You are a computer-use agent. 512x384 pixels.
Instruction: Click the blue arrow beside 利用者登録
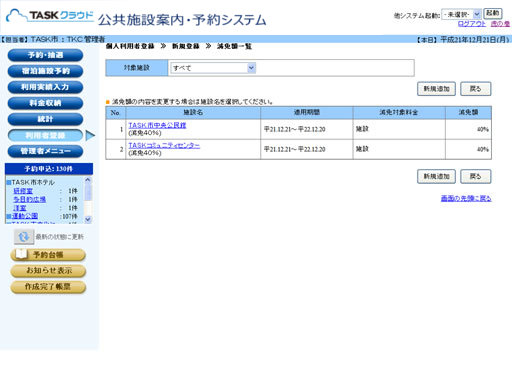tap(90, 135)
